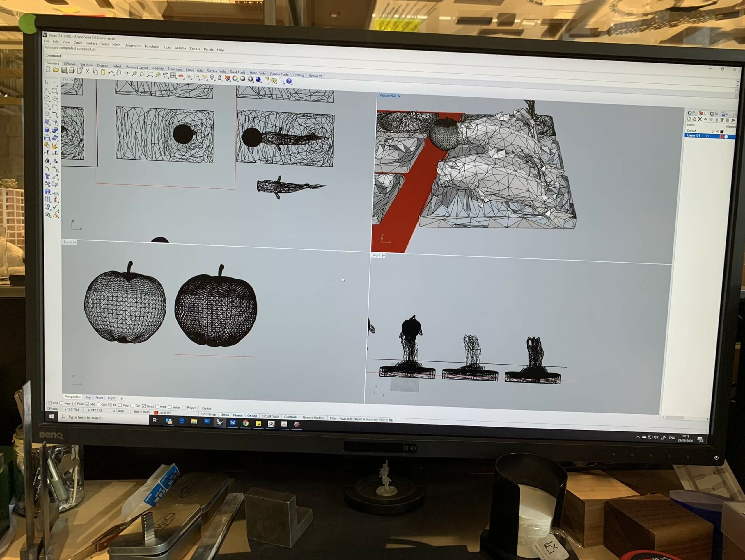This screenshot has height=560, width=745.
Task: Move layer up with the triangle icon
Action: point(705,120)
